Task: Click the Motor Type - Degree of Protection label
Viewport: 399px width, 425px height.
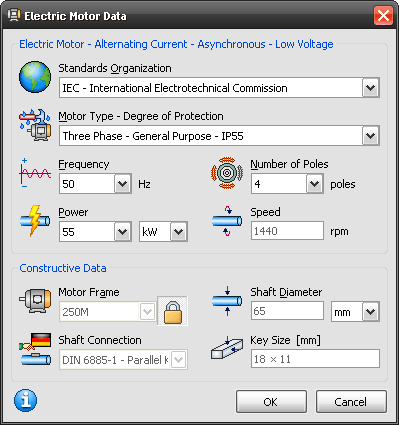Action: pos(141,116)
